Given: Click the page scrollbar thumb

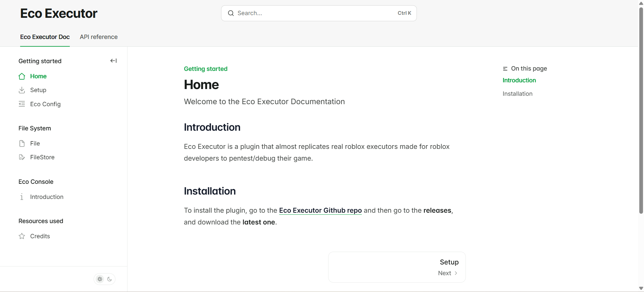Looking at the screenshot, I should 641,111.
